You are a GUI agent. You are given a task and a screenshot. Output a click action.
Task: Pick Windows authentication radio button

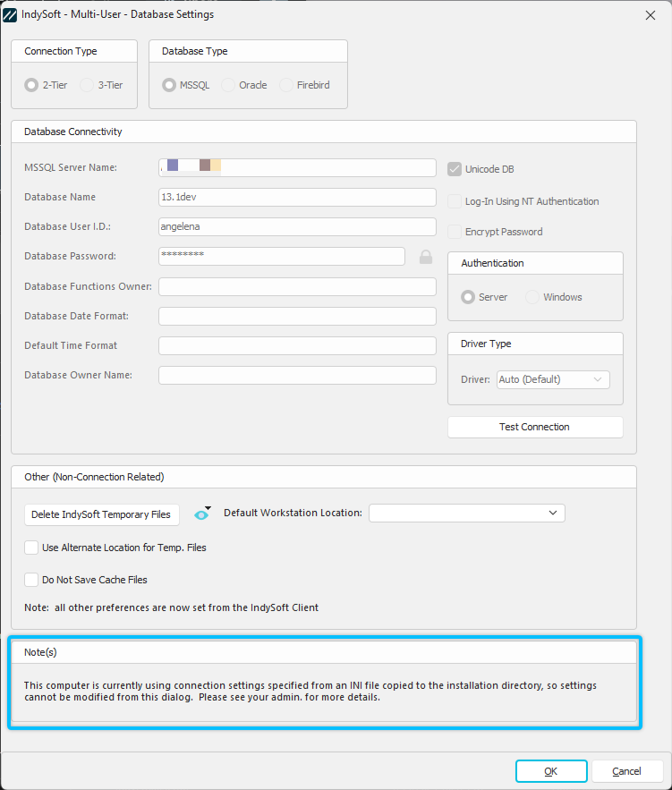pyautogui.click(x=532, y=297)
